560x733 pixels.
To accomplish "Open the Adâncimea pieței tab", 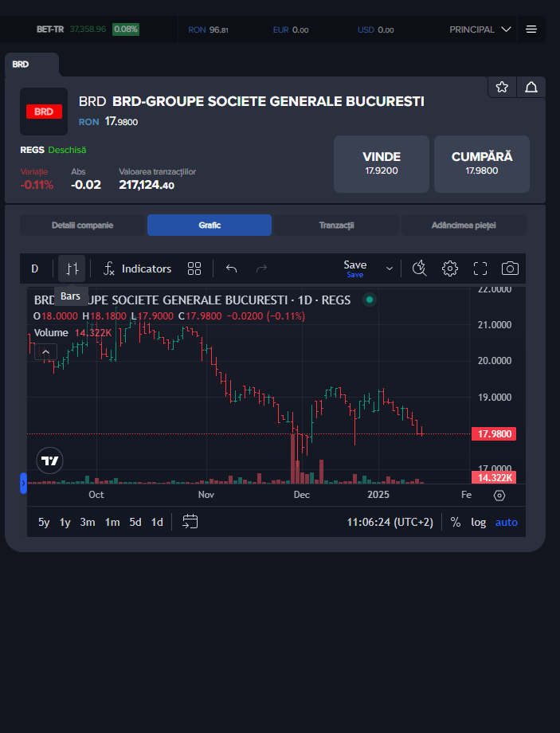I will pyautogui.click(x=464, y=225).
